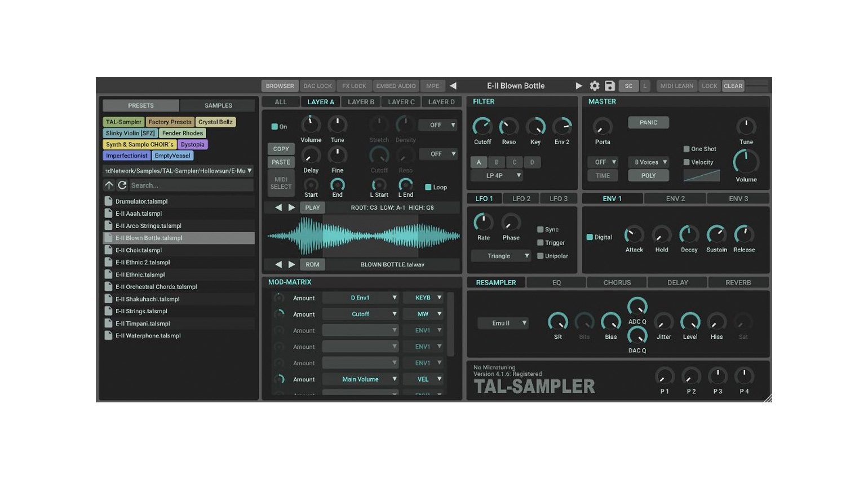Click the Filter Cutoff knob
This screenshot has height=479, width=868.
482,126
